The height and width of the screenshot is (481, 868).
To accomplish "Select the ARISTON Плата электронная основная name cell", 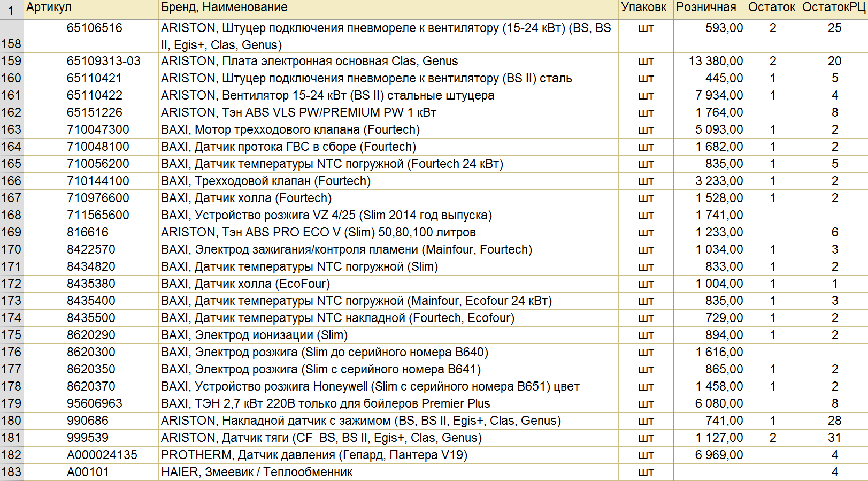I will [x=388, y=61].
